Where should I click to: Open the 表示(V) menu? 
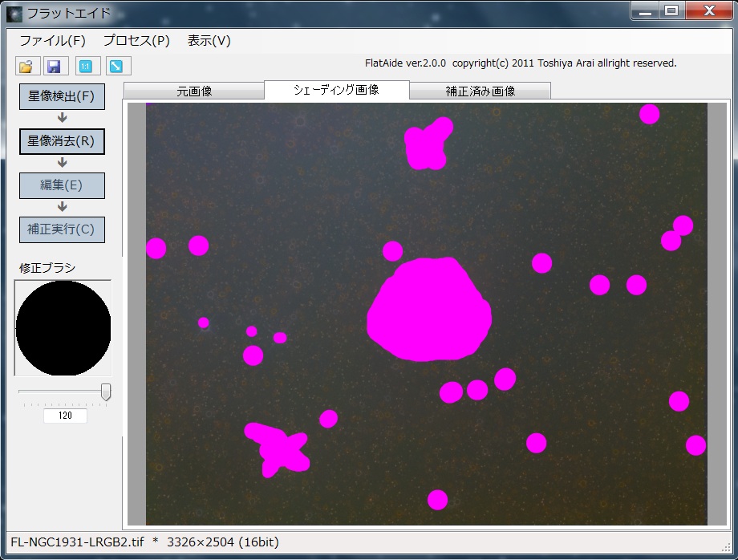pos(209,41)
